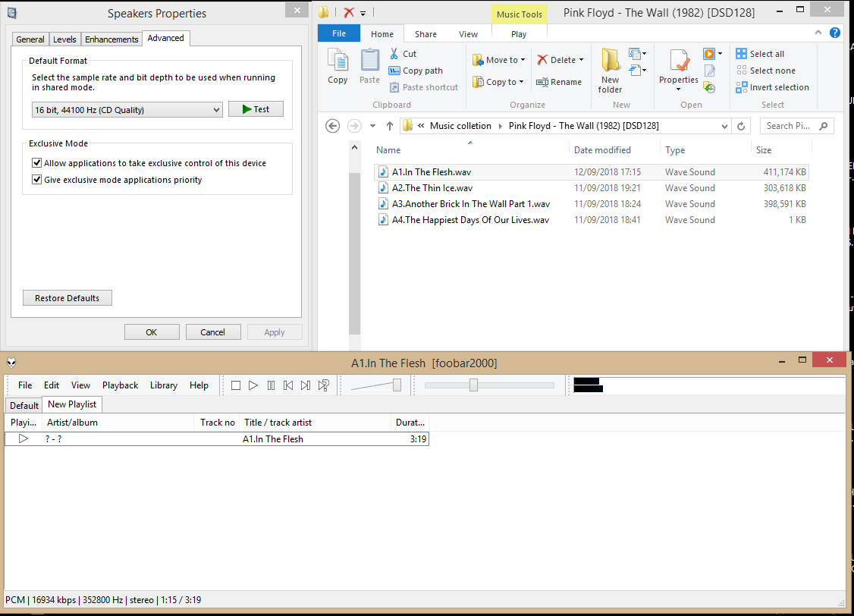The image size is (854, 616).
Task: Click the foobar2000 seek bar slider
Action: [x=473, y=385]
